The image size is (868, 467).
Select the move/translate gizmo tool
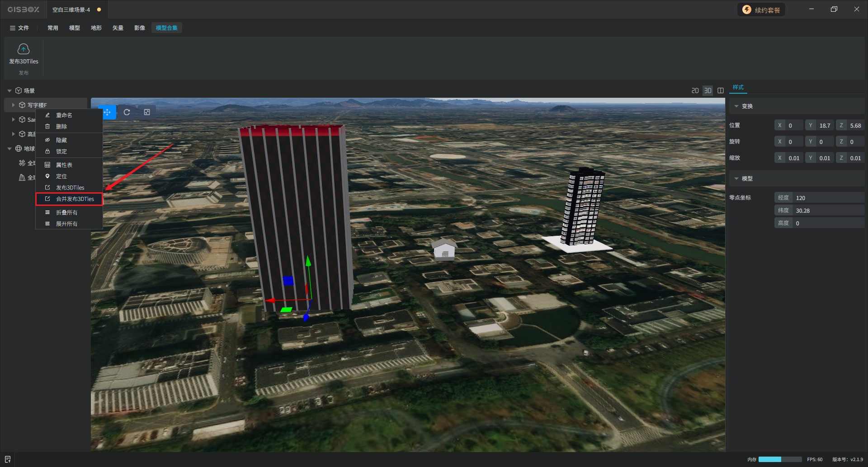click(x=108, y=112)
